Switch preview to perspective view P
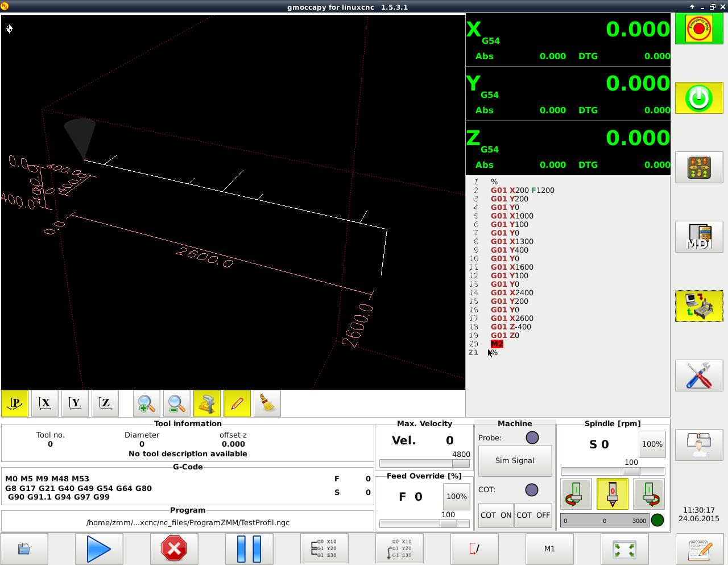 [15, 403]
